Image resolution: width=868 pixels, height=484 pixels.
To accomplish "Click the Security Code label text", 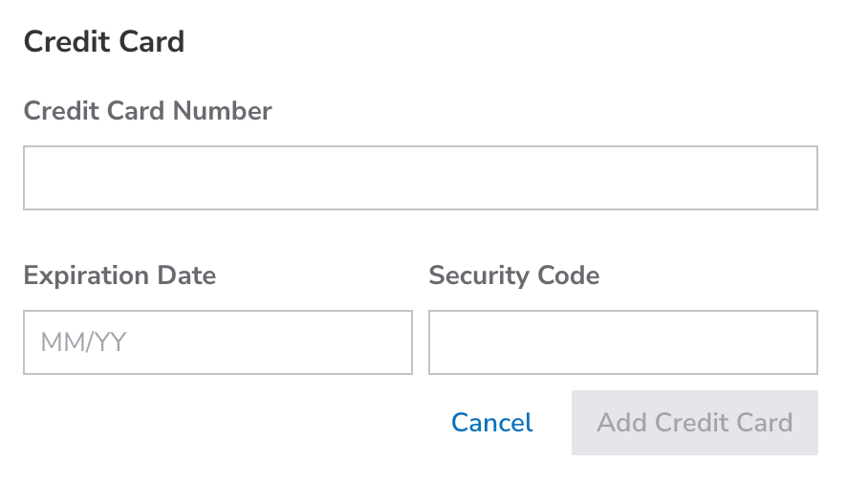I will point(513,275).
